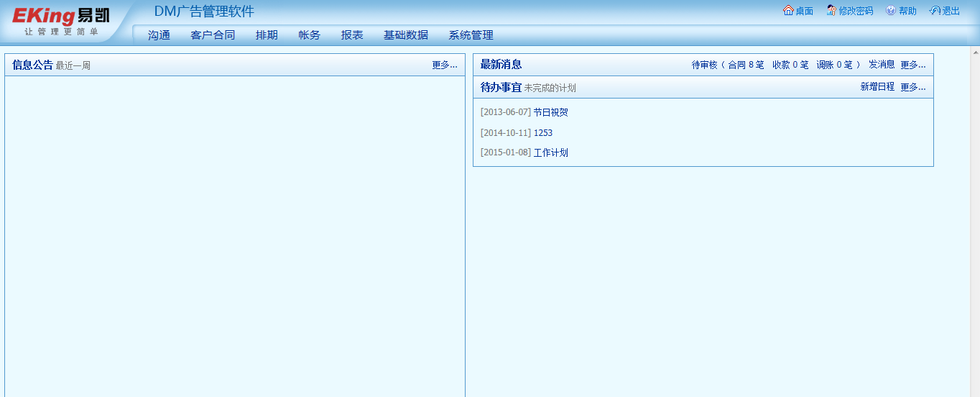Click the EKing易凯 logo
The image size is (980, 397).
(x=61, y=20)
